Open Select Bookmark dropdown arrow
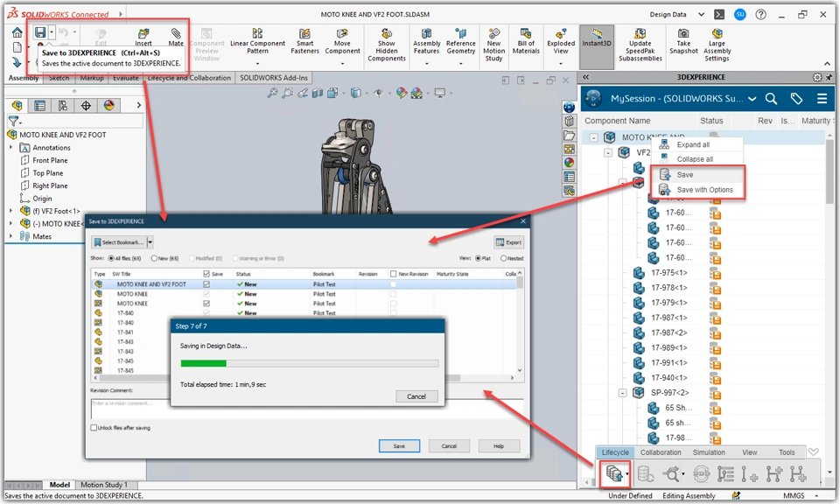The image size is (840, 504). (150, 242)
